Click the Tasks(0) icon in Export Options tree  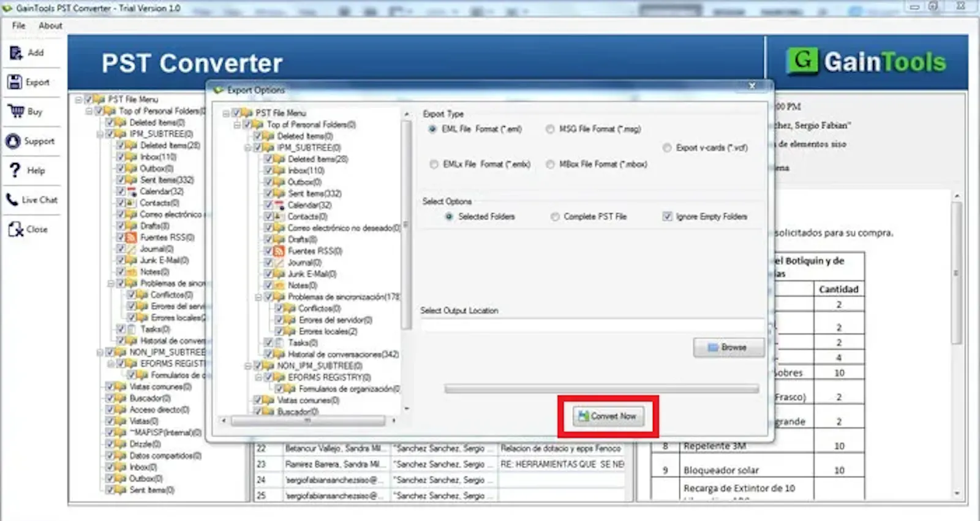pos(279,343)
